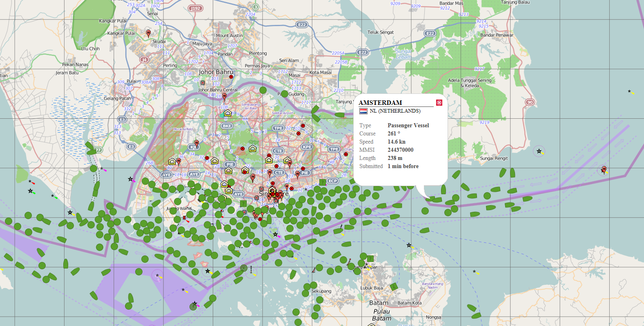
Task: Select the red pin at Johor Bahru Central
Action: point(224,97)
